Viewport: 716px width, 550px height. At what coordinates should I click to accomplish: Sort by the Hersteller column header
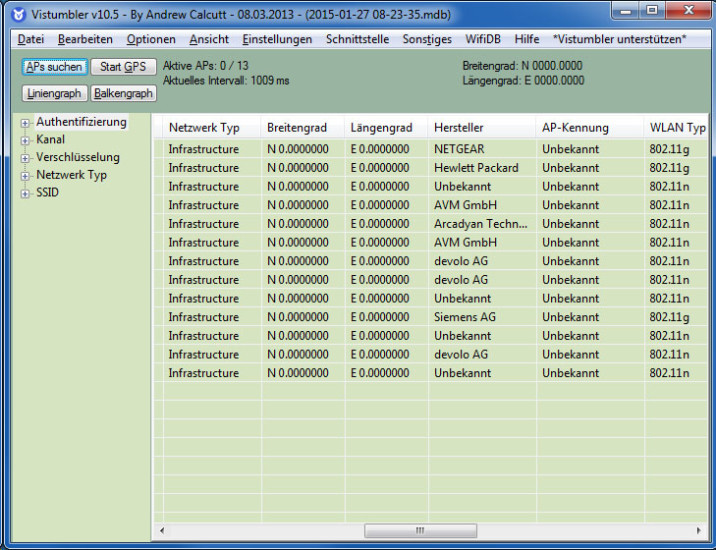point(459,128)
